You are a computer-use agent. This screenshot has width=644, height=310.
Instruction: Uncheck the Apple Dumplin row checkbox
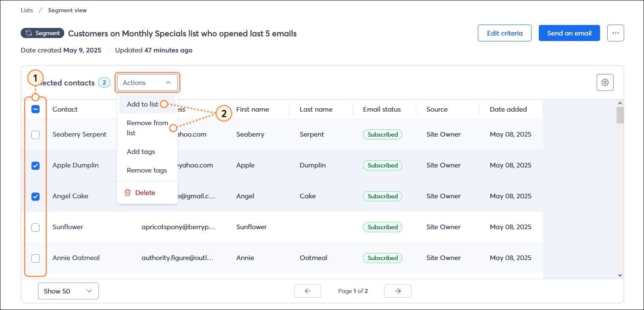point(35,165)
